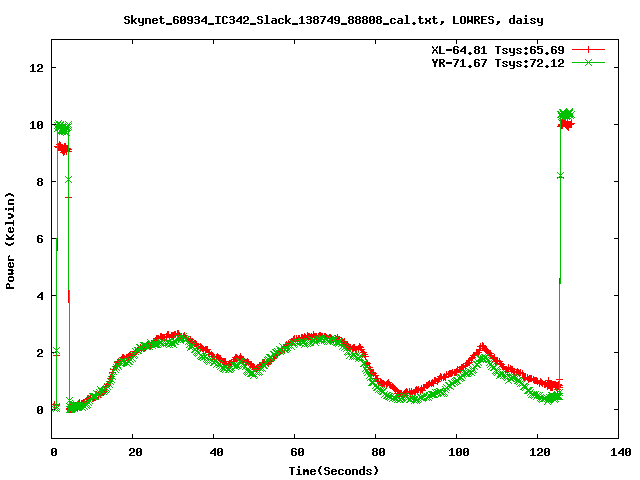Click the Time(Seconds) x-axis label
Viewport: 640px width, 480px height.
[334, 471]
